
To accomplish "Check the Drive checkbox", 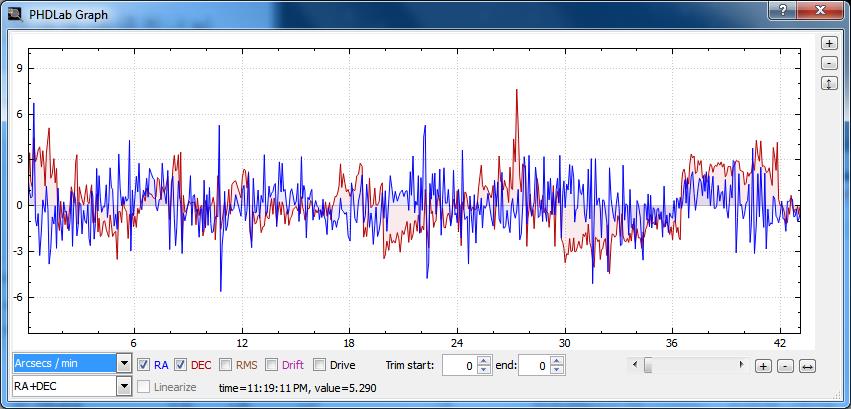I will [x=320, y=365].
